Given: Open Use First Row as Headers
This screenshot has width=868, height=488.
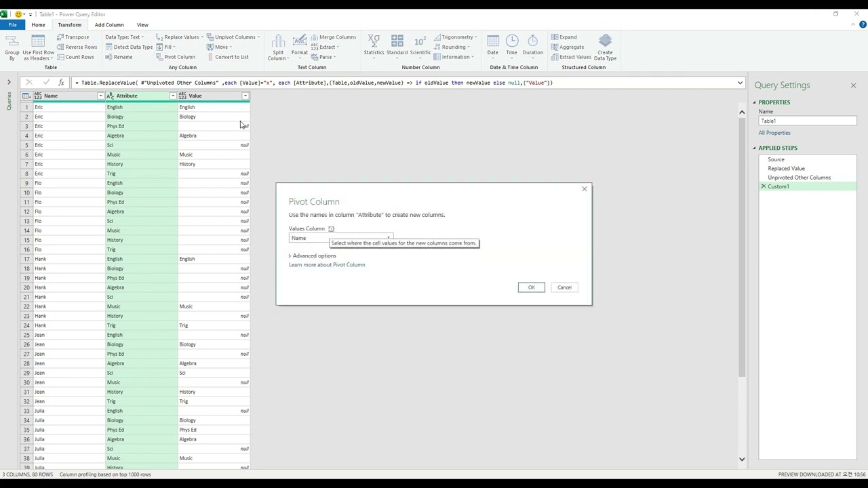Looking at the screenshot, I should click(38, 46).
